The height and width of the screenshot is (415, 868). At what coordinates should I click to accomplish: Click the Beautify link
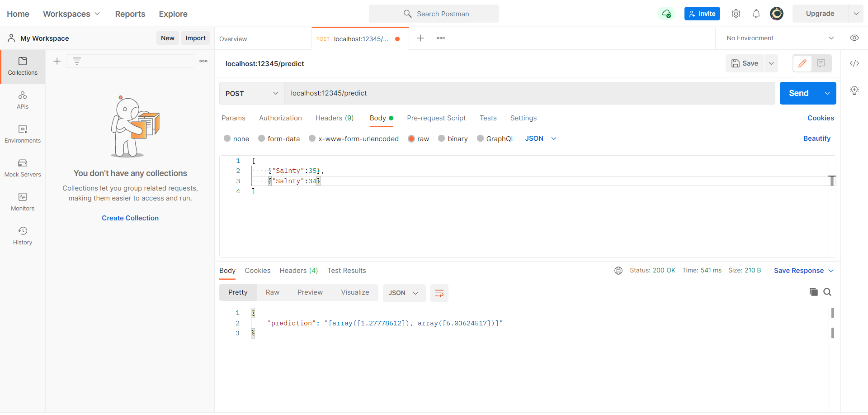(x=816, y=138)
